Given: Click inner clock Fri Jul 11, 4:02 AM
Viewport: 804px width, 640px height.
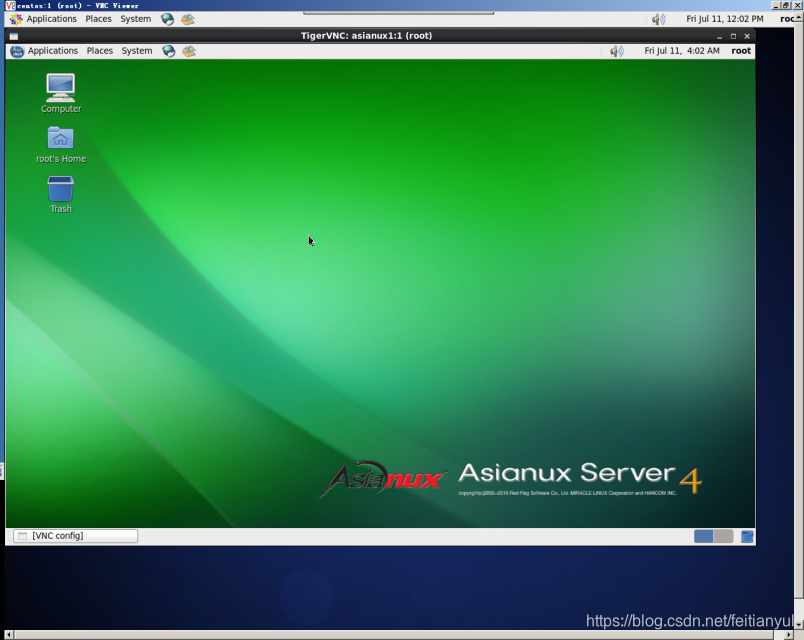Looking at the screenshot, I should [x=681, y=51].
